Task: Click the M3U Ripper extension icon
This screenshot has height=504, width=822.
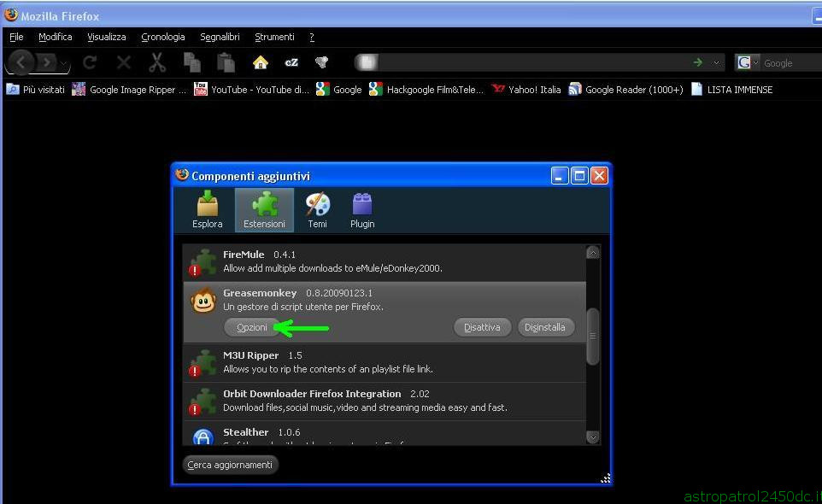Action: pyautogui.click(x=203, y=362)
